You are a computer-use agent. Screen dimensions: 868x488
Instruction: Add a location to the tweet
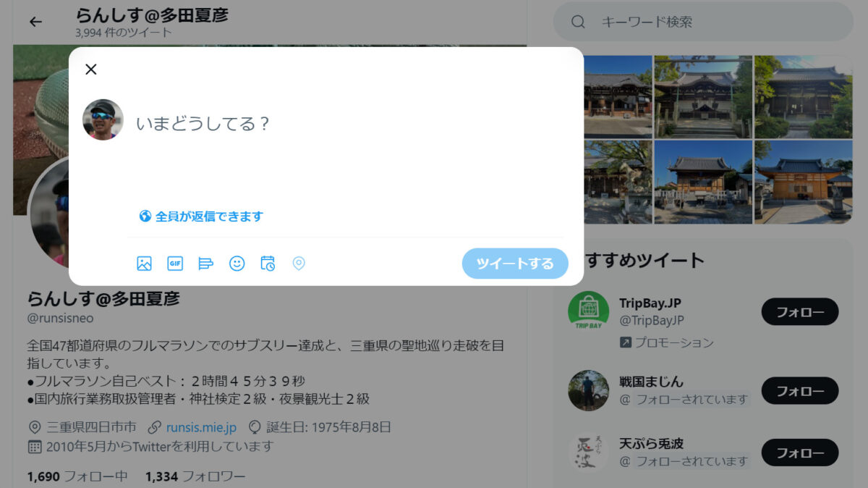[x=299, y=264]
